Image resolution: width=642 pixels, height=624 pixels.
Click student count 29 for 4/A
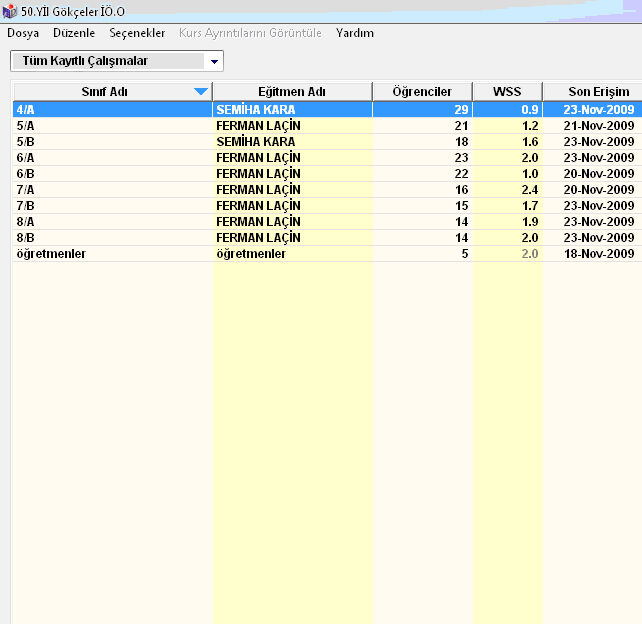point(461,110)
